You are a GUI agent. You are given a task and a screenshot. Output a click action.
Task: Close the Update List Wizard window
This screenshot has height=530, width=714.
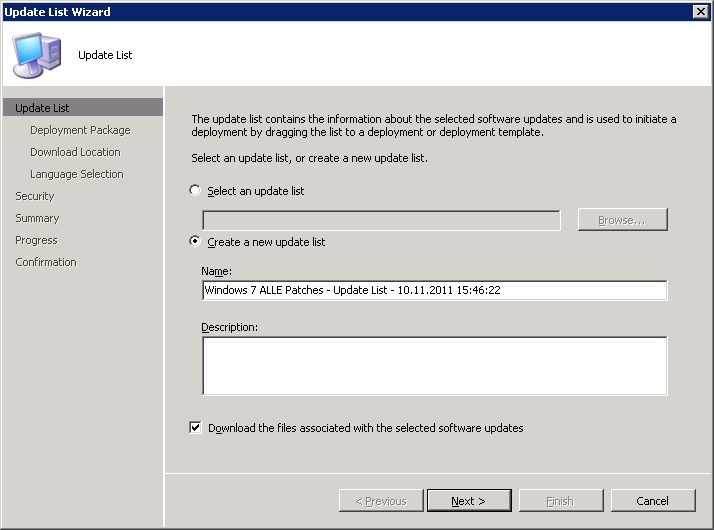tap(700, 11)
